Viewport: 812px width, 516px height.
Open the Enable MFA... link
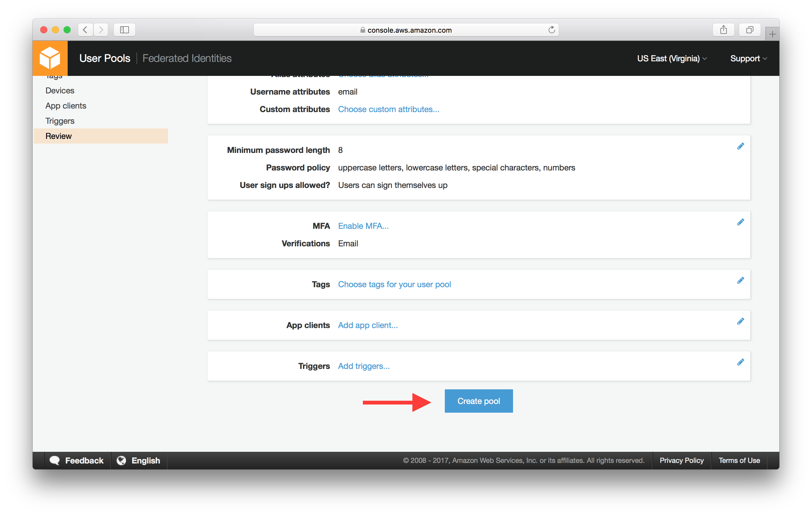(363, 226)
